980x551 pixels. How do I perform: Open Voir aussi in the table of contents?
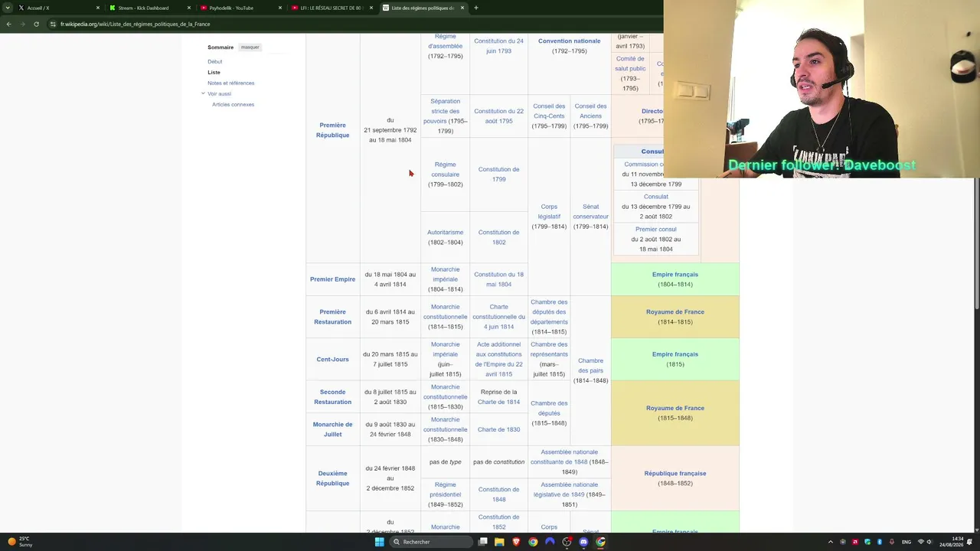219,93
